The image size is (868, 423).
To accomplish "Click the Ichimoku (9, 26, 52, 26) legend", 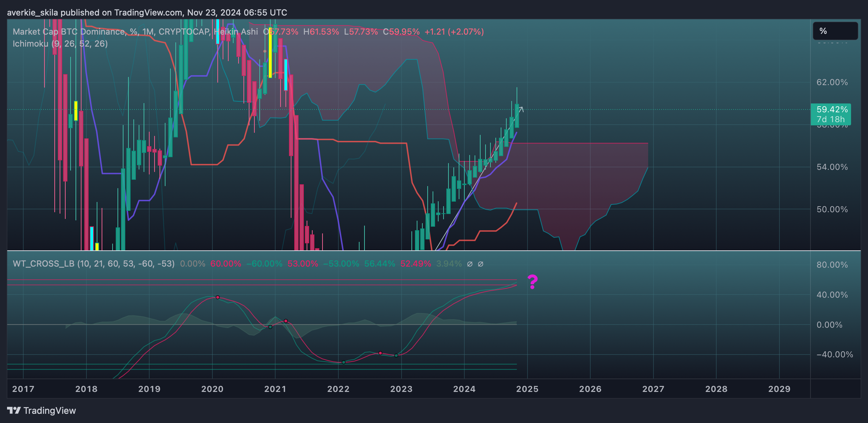I will (60, 44).
